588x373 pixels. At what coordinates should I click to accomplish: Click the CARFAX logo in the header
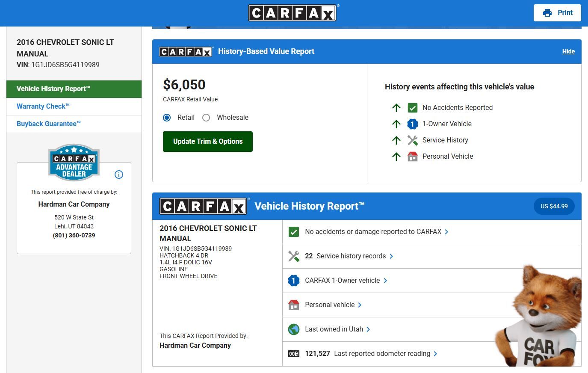pyautogui.click(x=293, y=13)
